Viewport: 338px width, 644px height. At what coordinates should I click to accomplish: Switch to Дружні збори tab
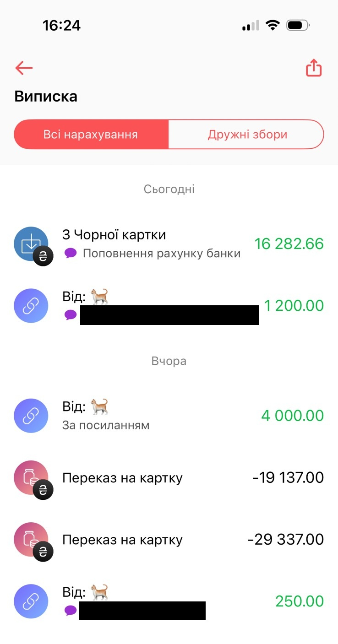click(x=247, y=135)
